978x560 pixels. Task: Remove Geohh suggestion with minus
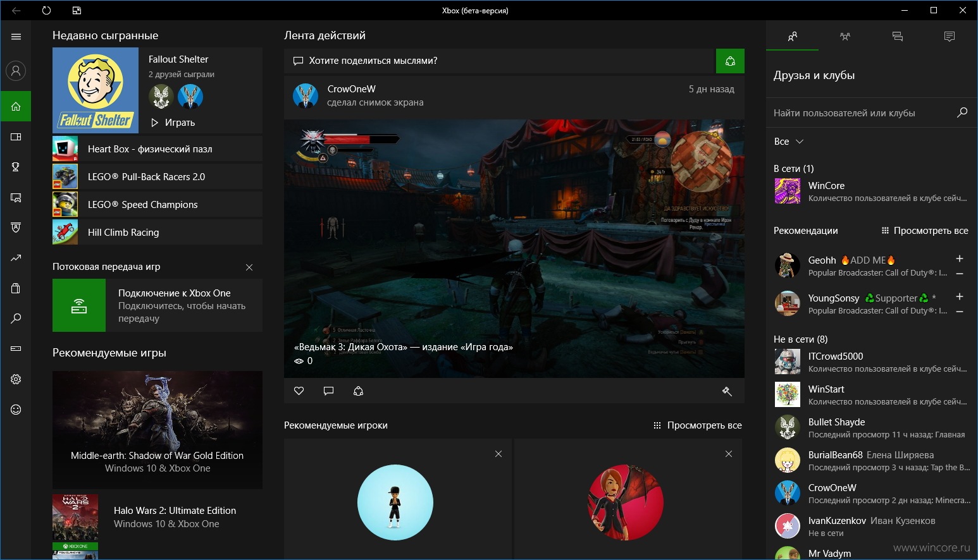[x=960, y=274]
